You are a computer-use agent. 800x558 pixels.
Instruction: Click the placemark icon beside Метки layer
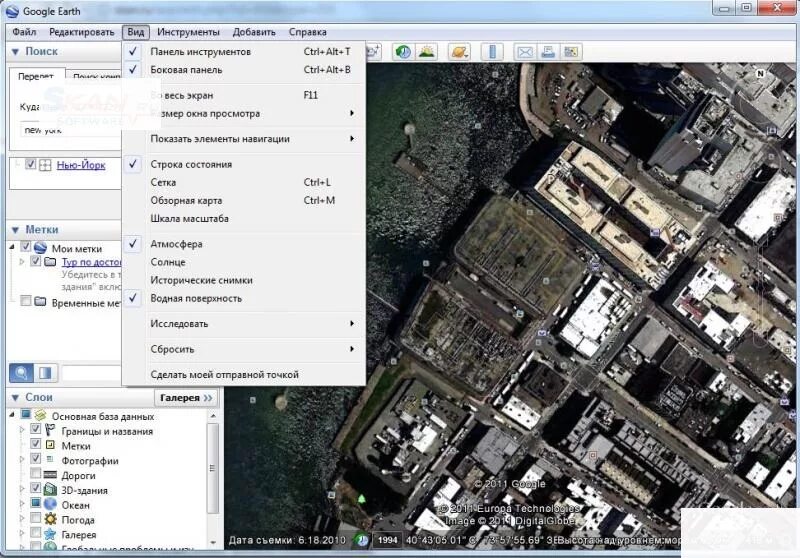50,445
